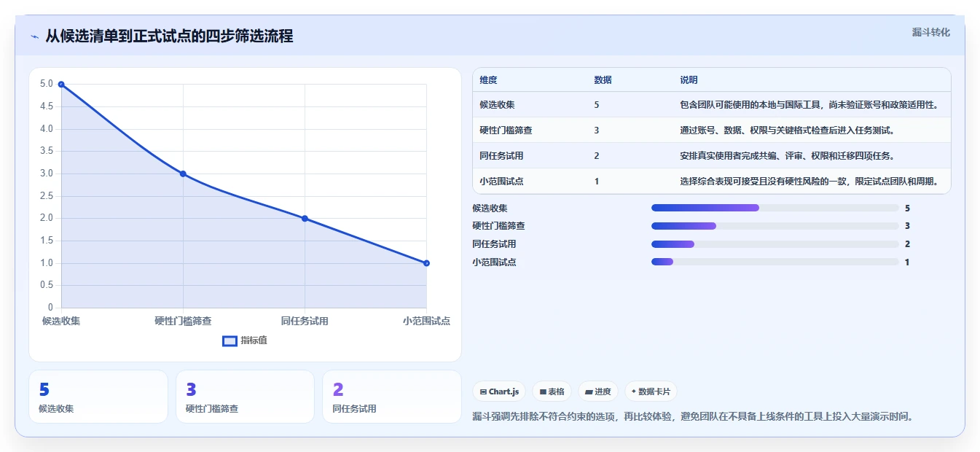Click the title 从候选清单到正式试点的四步筛选流程
Image resolution: width=980 pixels, height=452 pixels.
(169, 36)
